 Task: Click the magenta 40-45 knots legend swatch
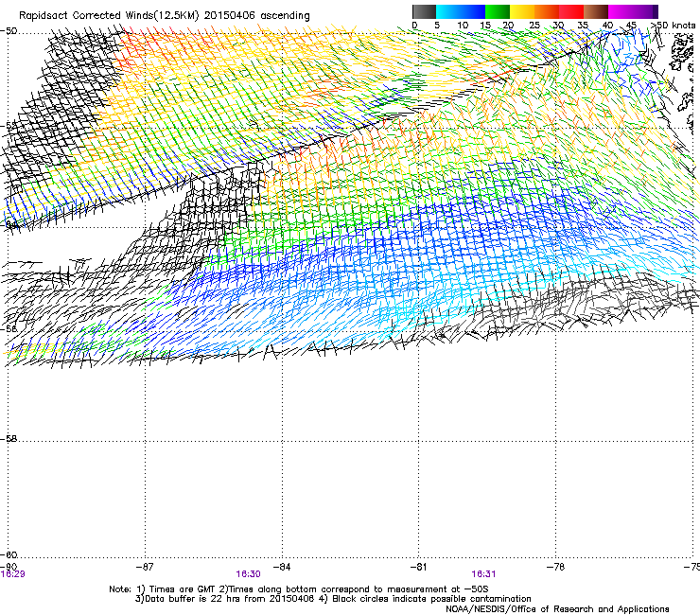(621, 11)
